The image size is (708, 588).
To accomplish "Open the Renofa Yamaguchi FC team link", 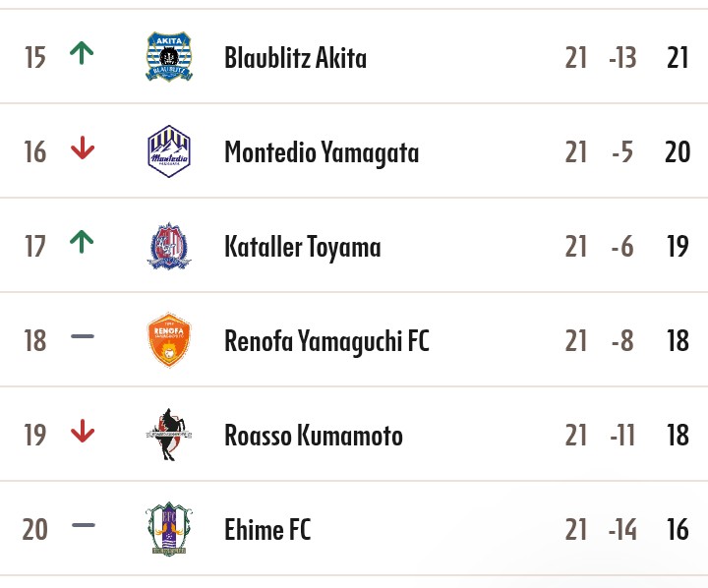I will (x=326, y=341).
